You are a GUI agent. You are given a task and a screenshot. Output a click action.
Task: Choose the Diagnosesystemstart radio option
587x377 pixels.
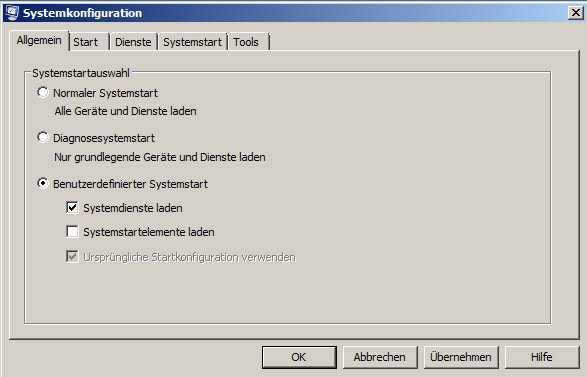point(43,137)
